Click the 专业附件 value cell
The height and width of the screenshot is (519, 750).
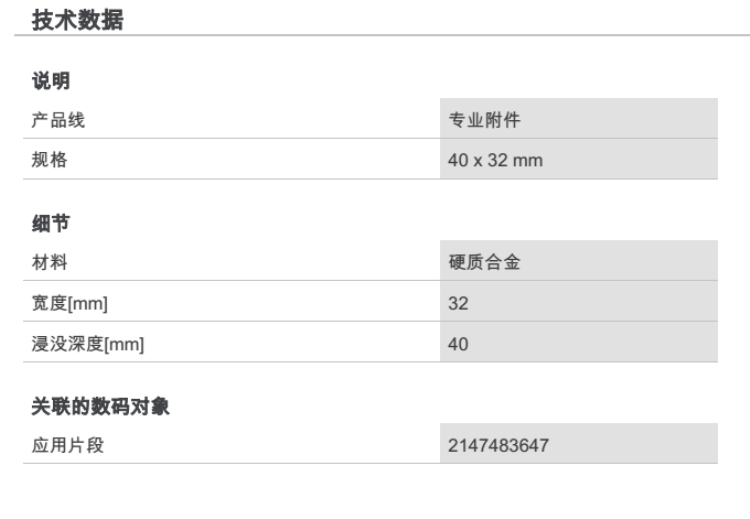[x=484, y=120]
